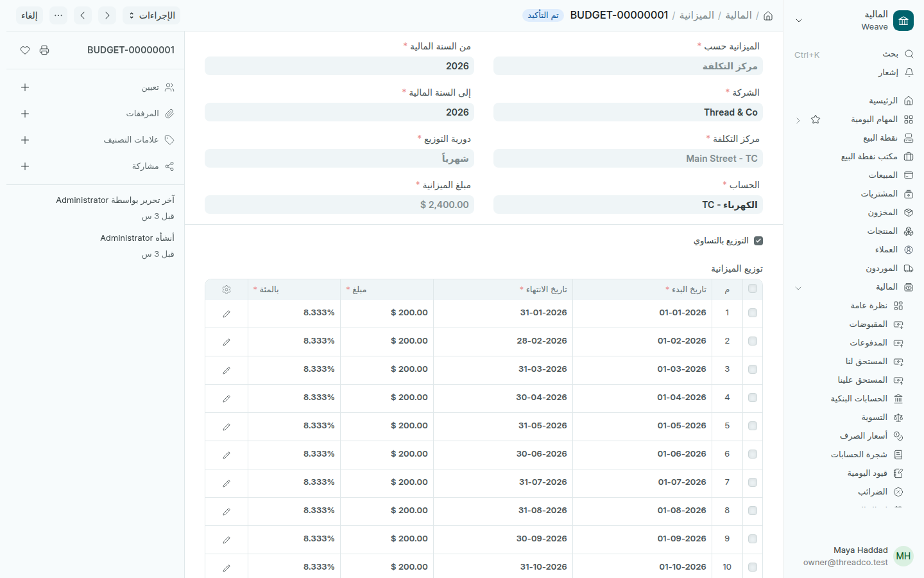The width and height of the screenshot is (924, 578).
Task: Open notifications bell icon
Action: [909, 73]
